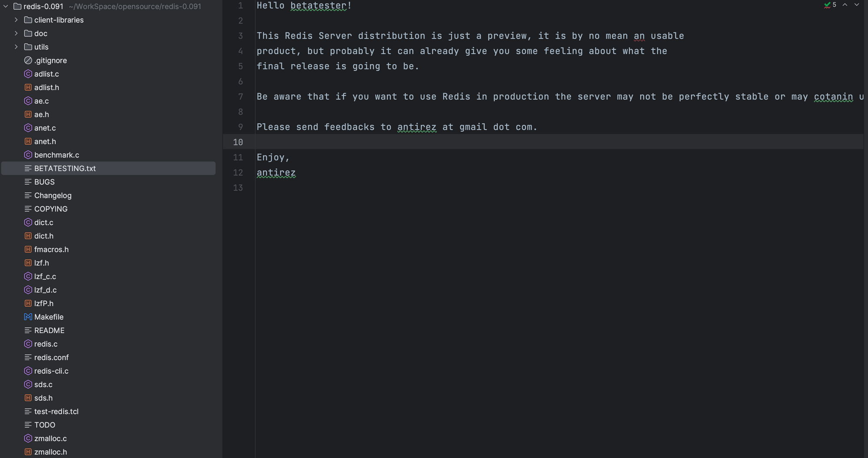Click the test-redis.tcl file icon
Viewport: 868px width, 458px height.
(28, 412)
